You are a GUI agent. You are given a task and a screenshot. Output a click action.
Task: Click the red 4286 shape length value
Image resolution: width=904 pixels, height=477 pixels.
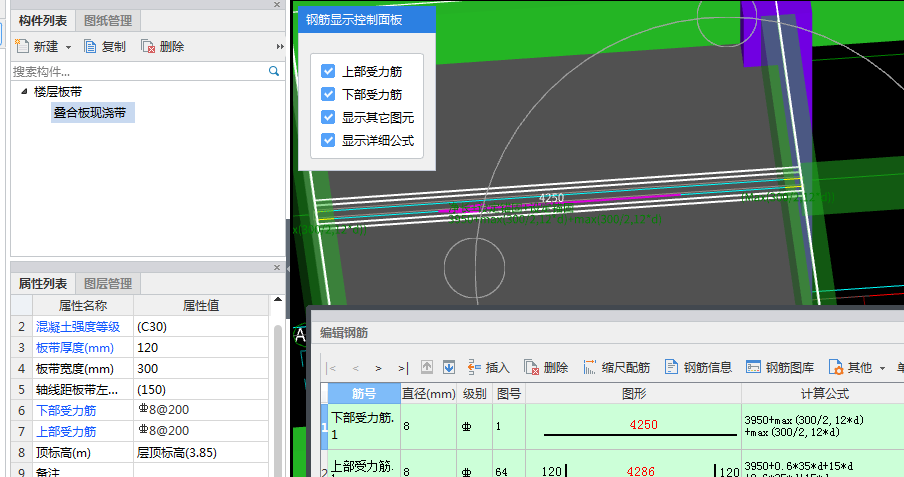(641, 471)
